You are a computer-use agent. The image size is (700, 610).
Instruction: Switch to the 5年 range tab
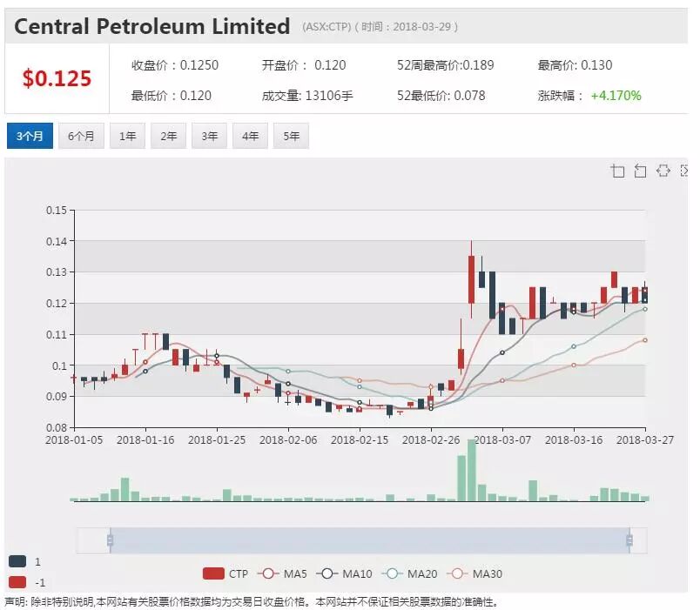(291, 136)
